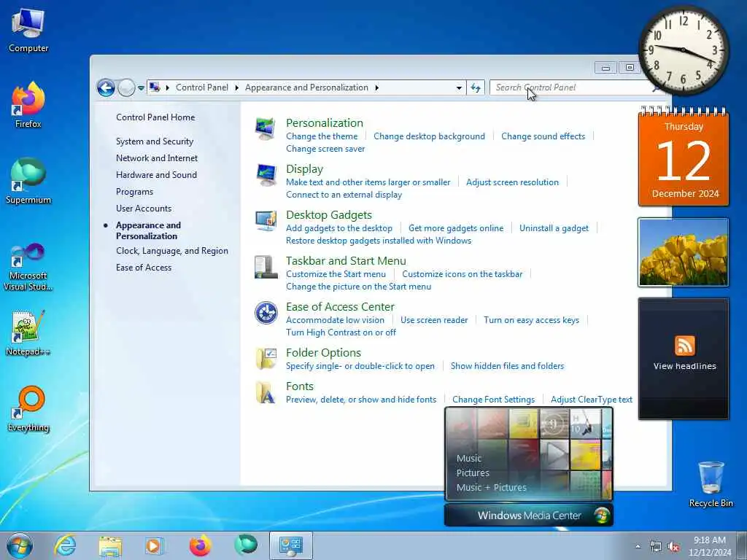This screenshot has width=747, height=560.
Task: Click Use screen reader link
Action: [434, 320]
